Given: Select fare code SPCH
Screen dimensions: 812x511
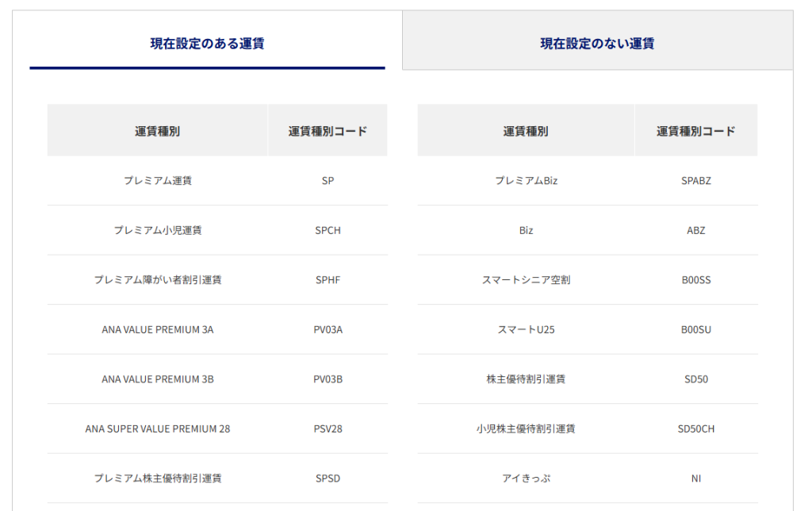Looking at the screenshot, I should (327, 230).
